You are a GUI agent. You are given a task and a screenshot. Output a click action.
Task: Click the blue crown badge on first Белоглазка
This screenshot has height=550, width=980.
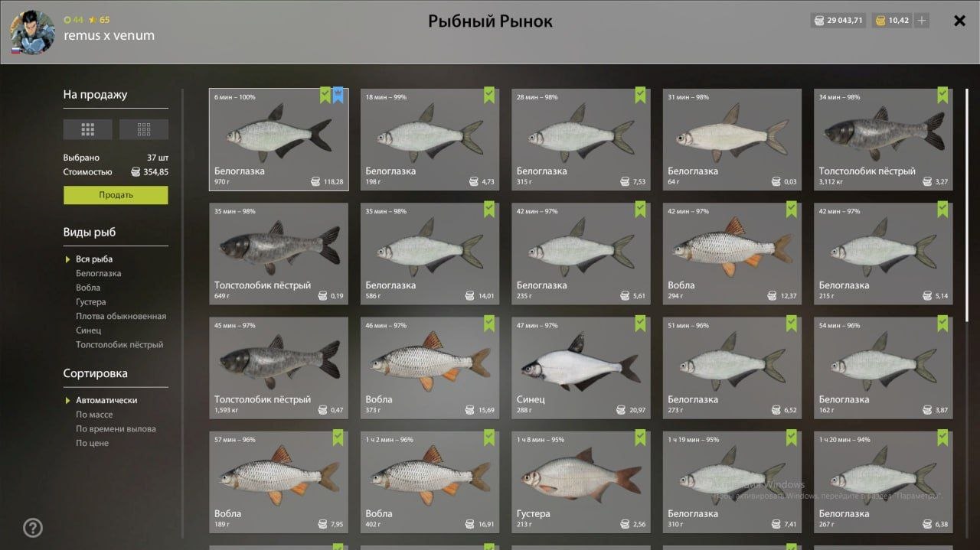[x=338, y=96]
